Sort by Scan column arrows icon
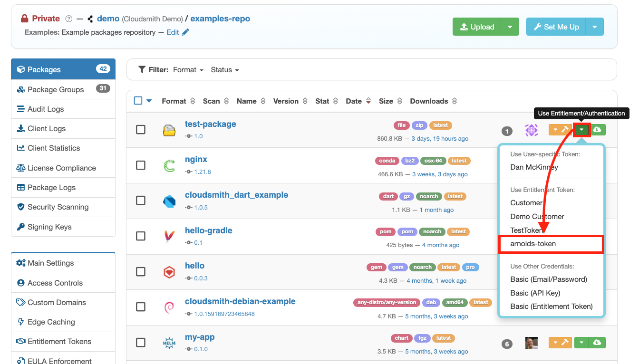Screen dimensions: 639x364 (226, 101)
